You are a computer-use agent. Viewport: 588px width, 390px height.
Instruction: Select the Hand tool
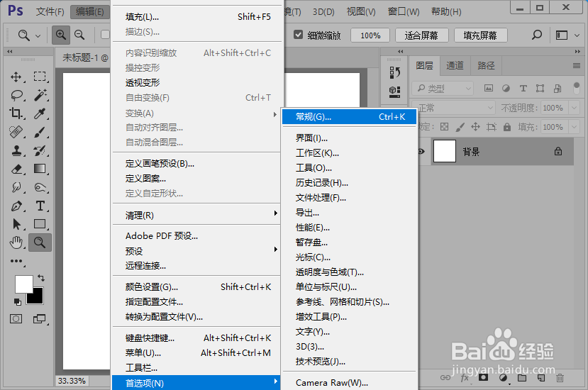tap(16, 243)
